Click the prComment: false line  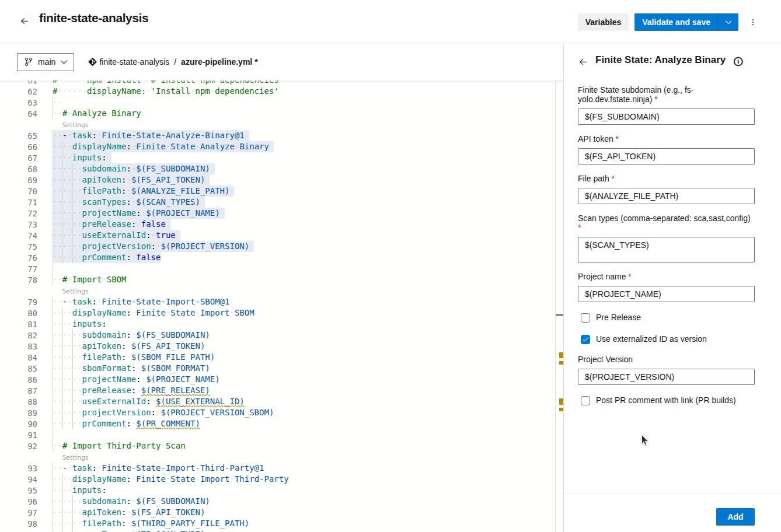(x=121, y=257)
